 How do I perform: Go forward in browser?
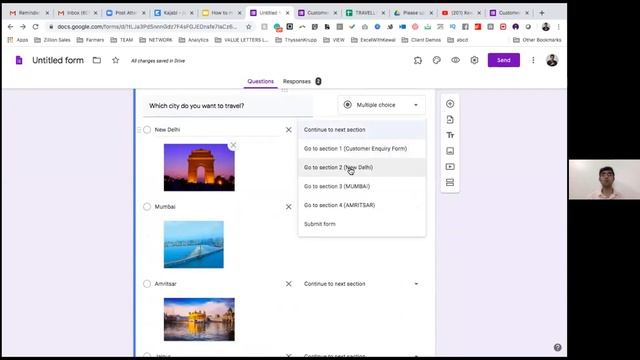[x=23, y=27]
